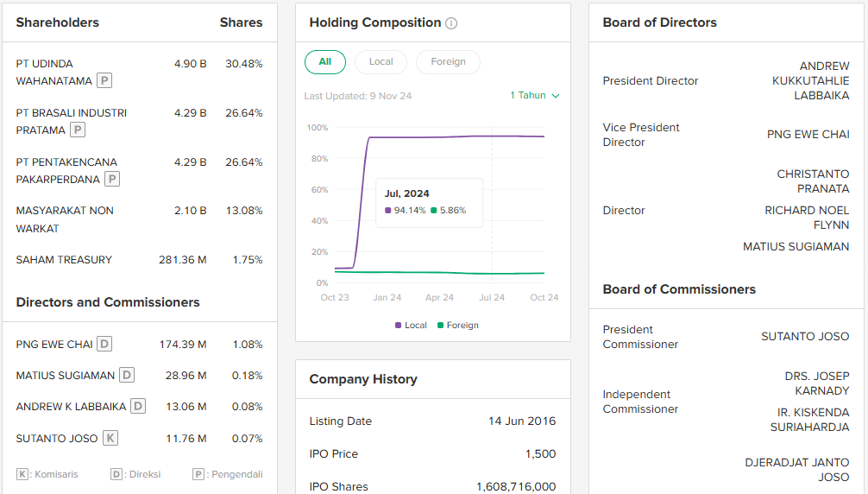Click the SAHAM TREASURY shareholder row
The width and height of the screenshot is (868, 494).
tap(64, 260)
